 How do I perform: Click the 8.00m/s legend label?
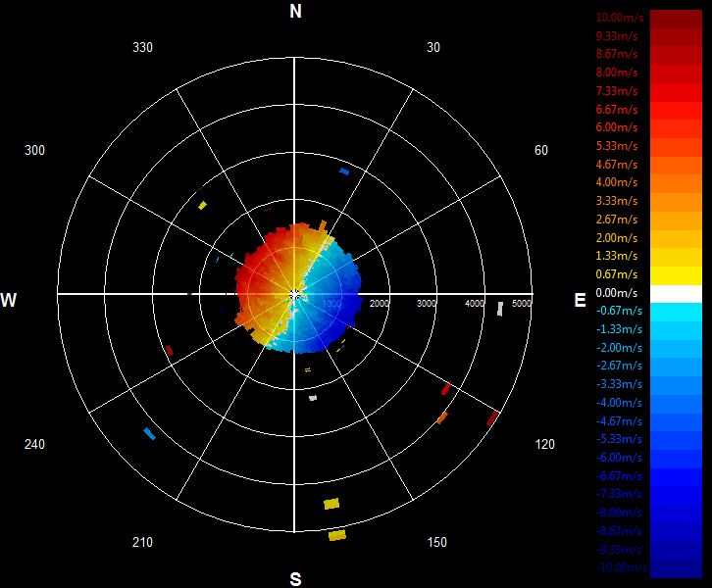point(617,73)
